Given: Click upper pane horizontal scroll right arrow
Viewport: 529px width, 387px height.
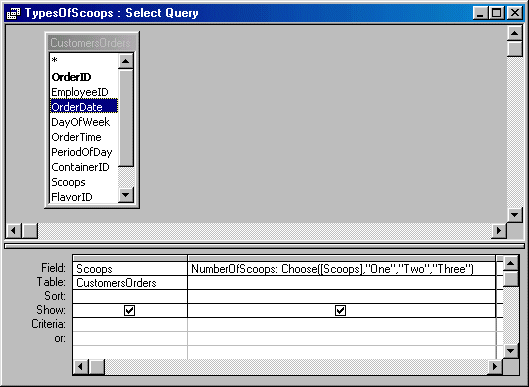Looking at the screenshot, I should pos(499,230).
